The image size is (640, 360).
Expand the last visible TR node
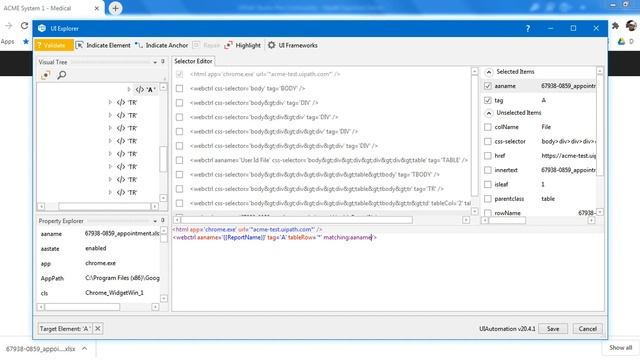click(110, 192)
